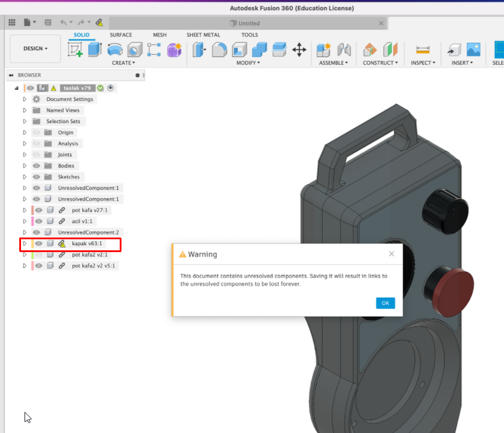Click the Redo arrow
The width and height of the screenshot is (504, 433).
pos(81,22)
